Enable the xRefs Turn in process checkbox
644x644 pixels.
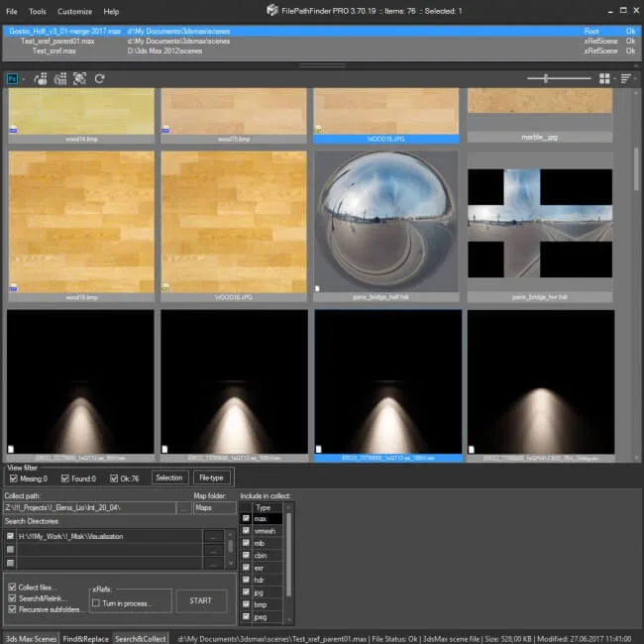pos(96,602)
